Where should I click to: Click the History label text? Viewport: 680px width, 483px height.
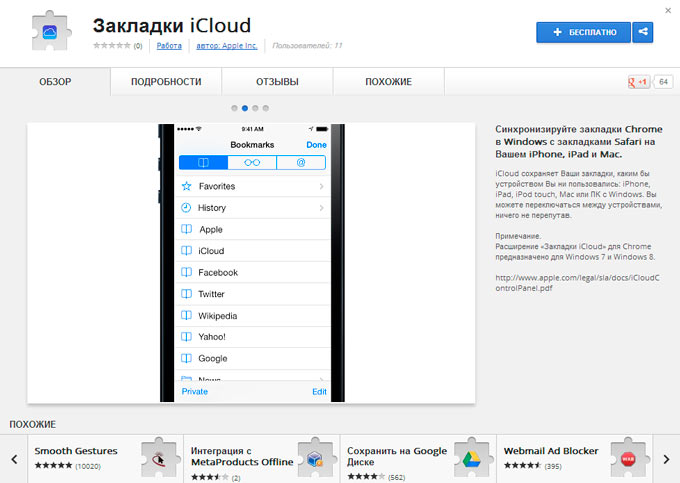212,208
